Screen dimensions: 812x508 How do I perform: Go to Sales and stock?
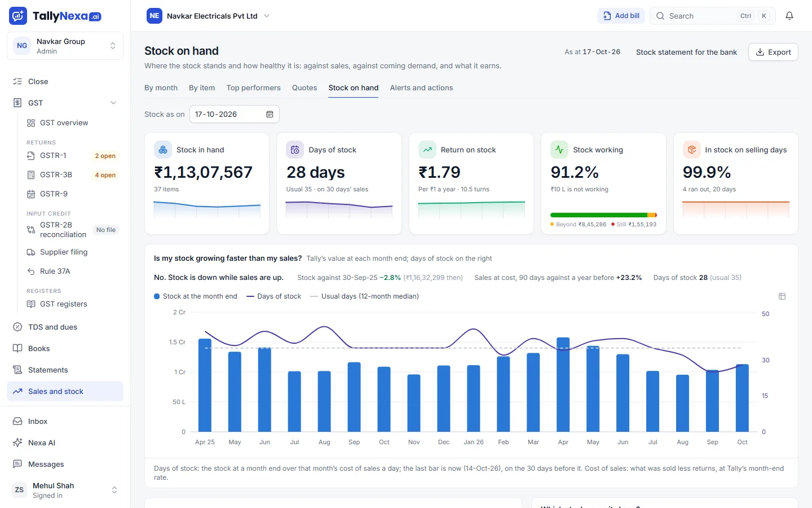[65, 391]
